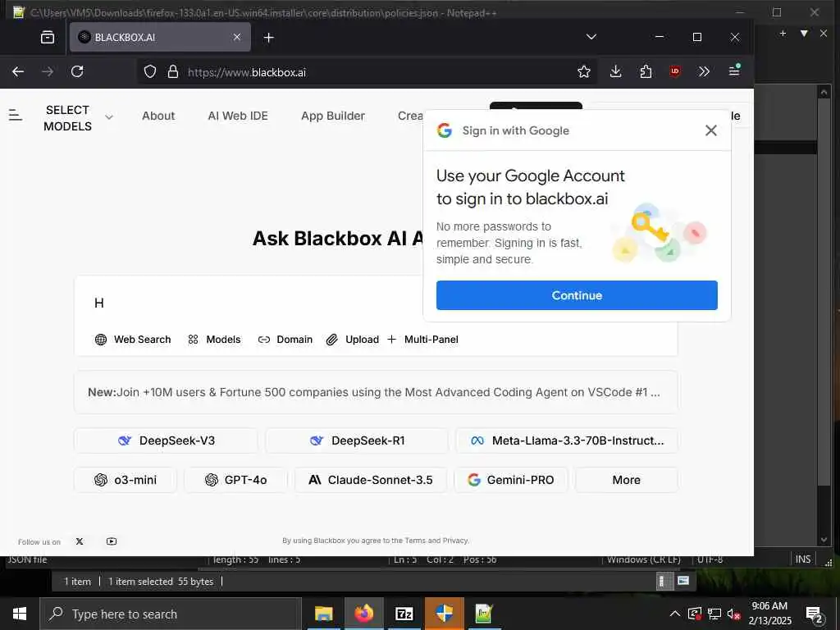840x630 pixels.
Task: Add a Multi-Panel
Action: (422, 340)
